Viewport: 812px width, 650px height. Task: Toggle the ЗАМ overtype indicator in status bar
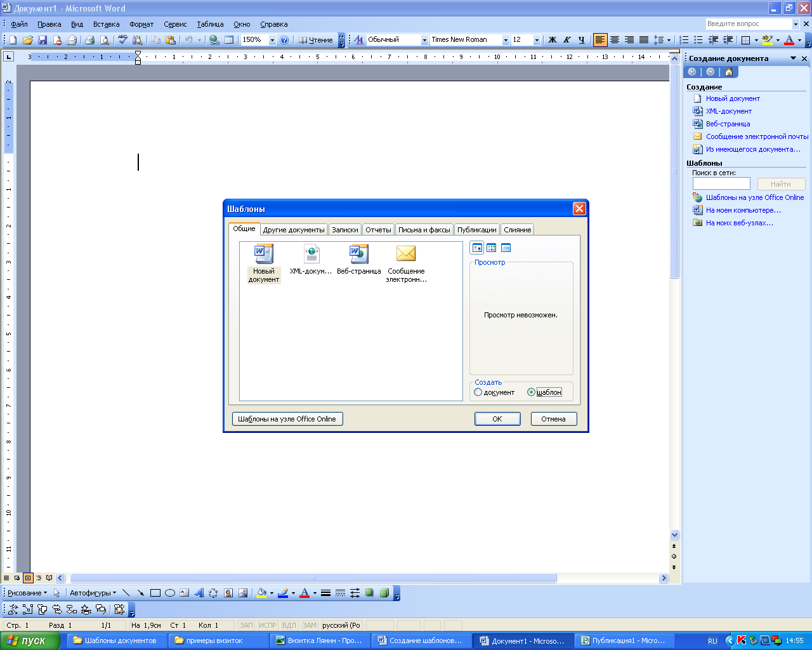[x=310, y=625]
